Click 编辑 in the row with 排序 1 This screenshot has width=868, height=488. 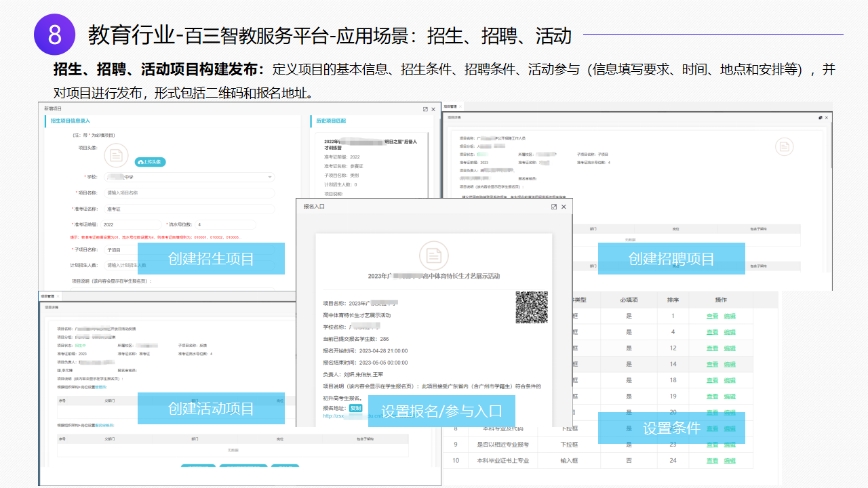click(x=730, y=317)
